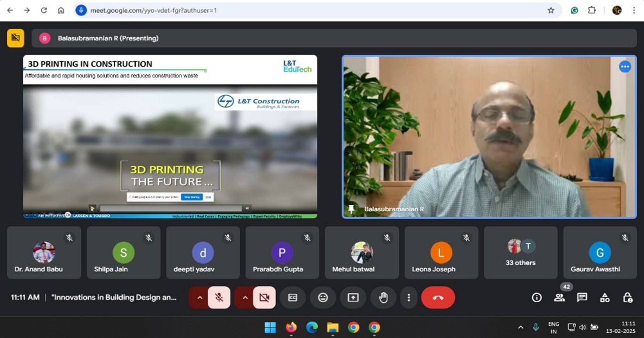The width and height of the screenshot is (644, 338).
Task: Leave the call with red hang-up button
Action: pos(438,298)
